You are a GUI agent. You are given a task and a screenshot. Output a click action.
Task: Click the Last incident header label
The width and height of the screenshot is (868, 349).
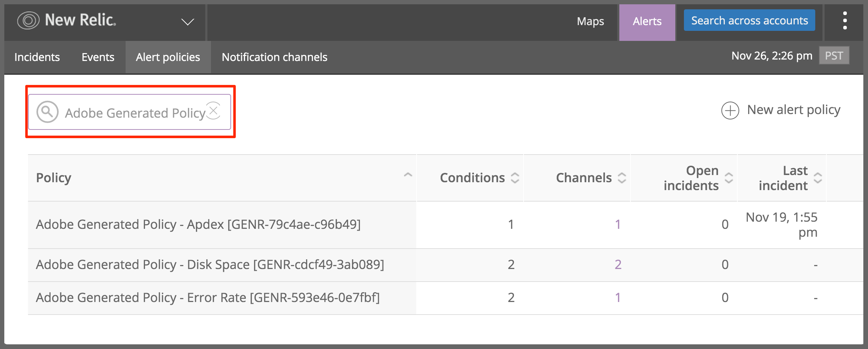click(x=783, y=178)
